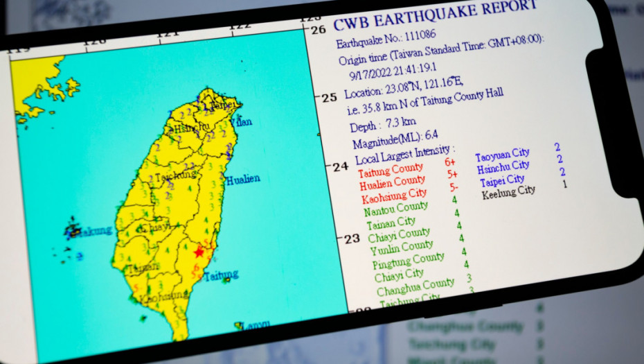Select the latitude 23 axis label

pyautogui.click(x=352, y=239)
